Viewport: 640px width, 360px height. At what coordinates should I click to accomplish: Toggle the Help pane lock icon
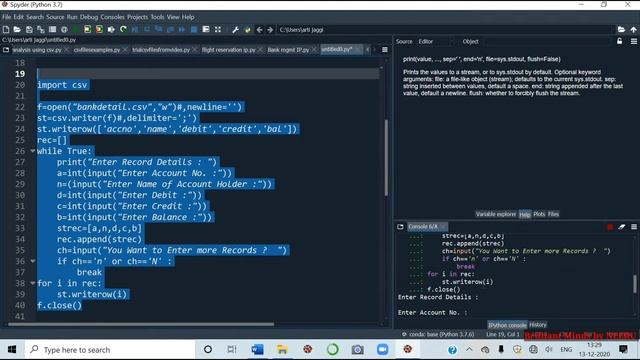[620, 41]
